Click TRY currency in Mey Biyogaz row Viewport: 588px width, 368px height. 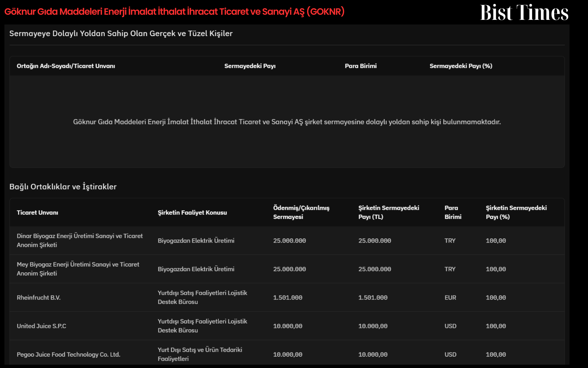(x=450, y=269)
